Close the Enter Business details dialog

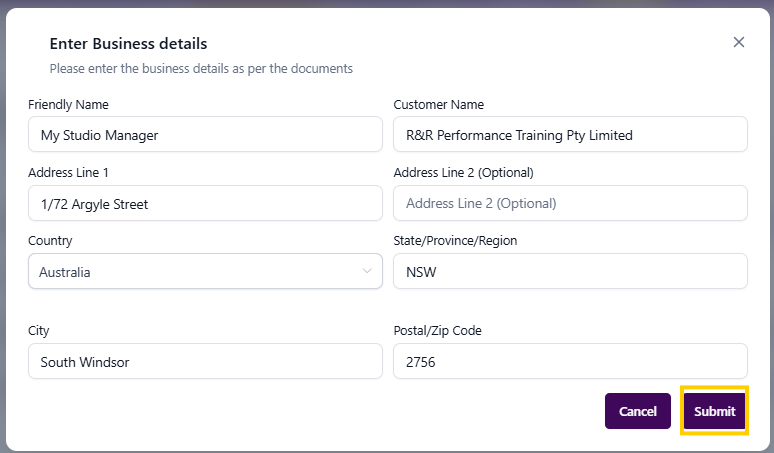point(739,42)
